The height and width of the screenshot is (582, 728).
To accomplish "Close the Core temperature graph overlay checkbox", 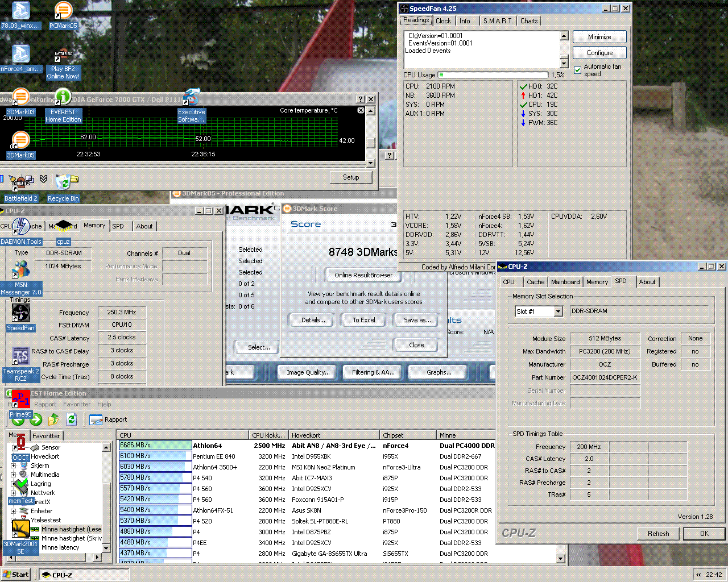I will (361, 110).
